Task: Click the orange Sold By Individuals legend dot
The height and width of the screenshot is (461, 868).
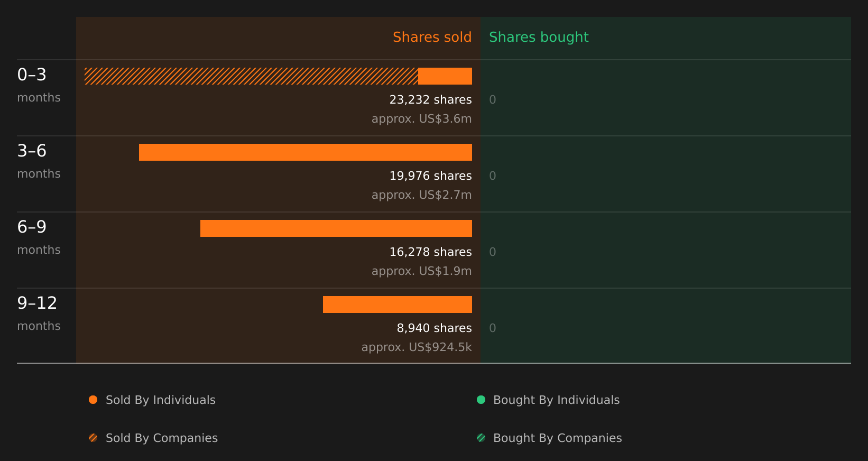Action: (x=93, y=400)
